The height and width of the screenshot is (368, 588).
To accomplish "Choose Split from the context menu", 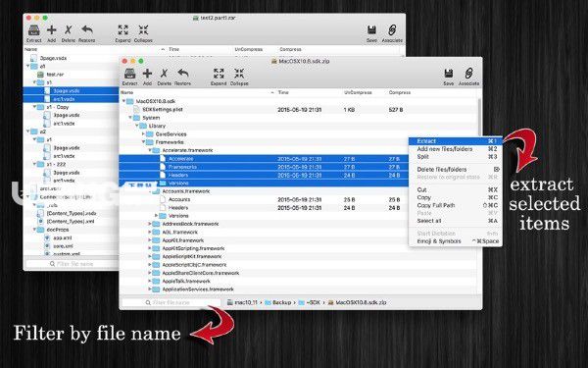I will [456, 157].
